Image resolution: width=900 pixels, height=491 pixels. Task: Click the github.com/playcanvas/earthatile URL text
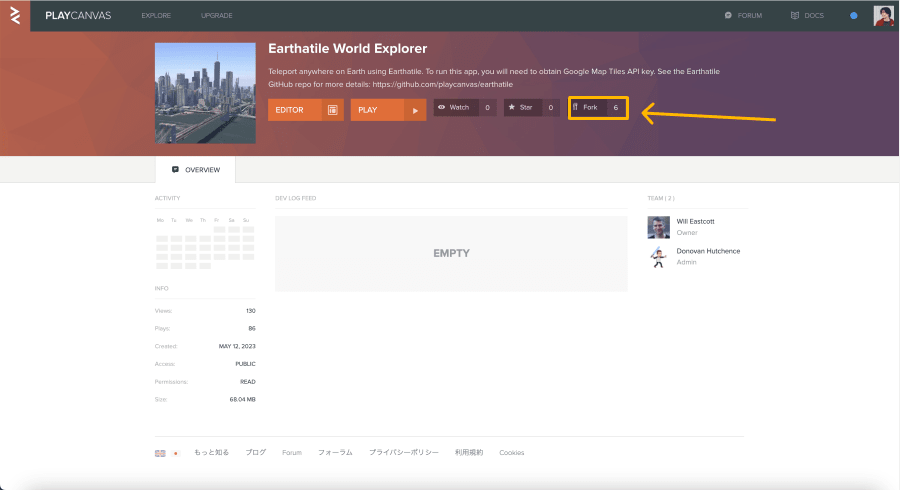tap(443, 84)
